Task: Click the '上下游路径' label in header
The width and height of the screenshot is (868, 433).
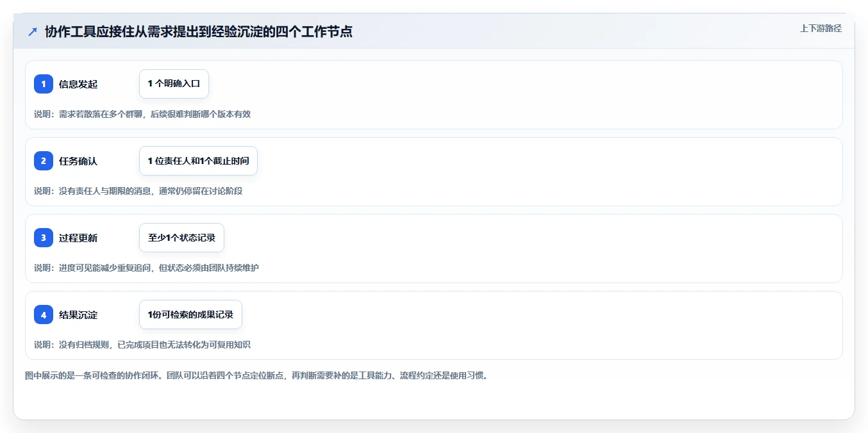Action: [x=821, y=28]
